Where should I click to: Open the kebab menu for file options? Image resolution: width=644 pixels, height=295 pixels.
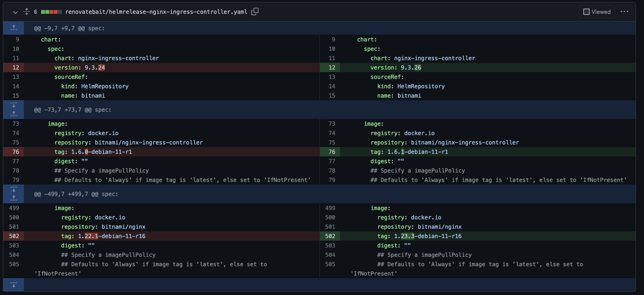pos(624,11)
